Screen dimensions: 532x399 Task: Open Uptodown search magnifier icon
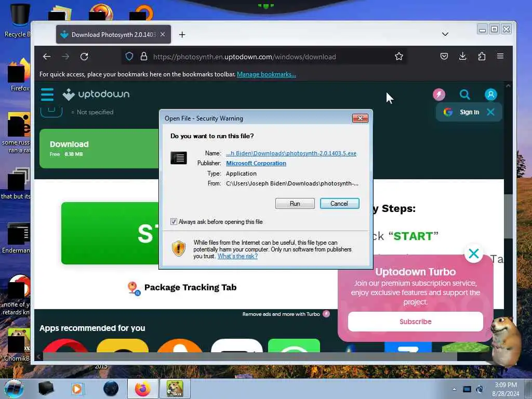pos(465,95)
